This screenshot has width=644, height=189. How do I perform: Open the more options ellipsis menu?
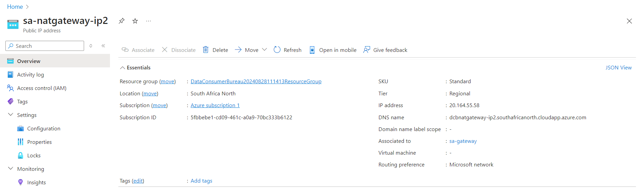pos(148,21)
